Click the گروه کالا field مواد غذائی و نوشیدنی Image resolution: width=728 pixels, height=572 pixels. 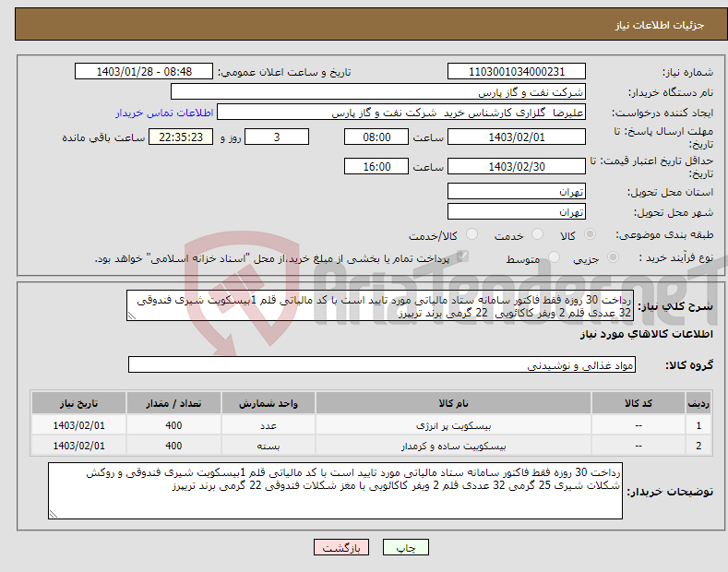pyautogui.click(x=382, y=365)
